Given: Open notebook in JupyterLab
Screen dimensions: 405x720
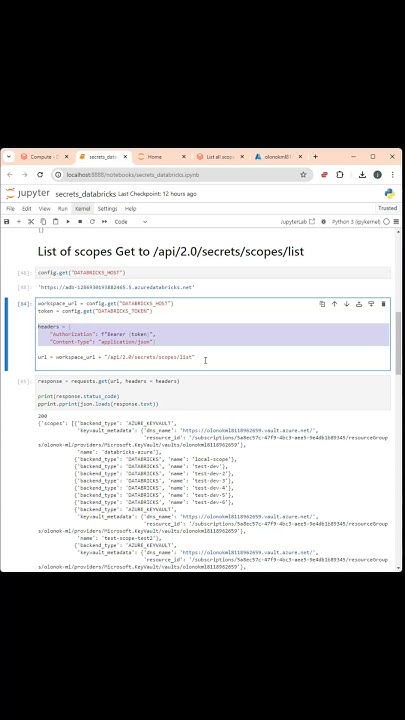Looking at the screenshot, I should tap(298, 222).
